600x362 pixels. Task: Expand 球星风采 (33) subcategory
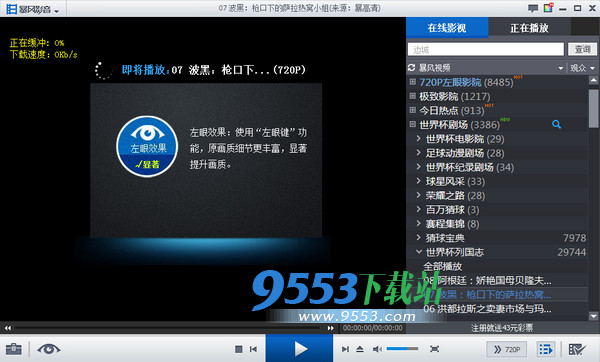click(419, 181)
